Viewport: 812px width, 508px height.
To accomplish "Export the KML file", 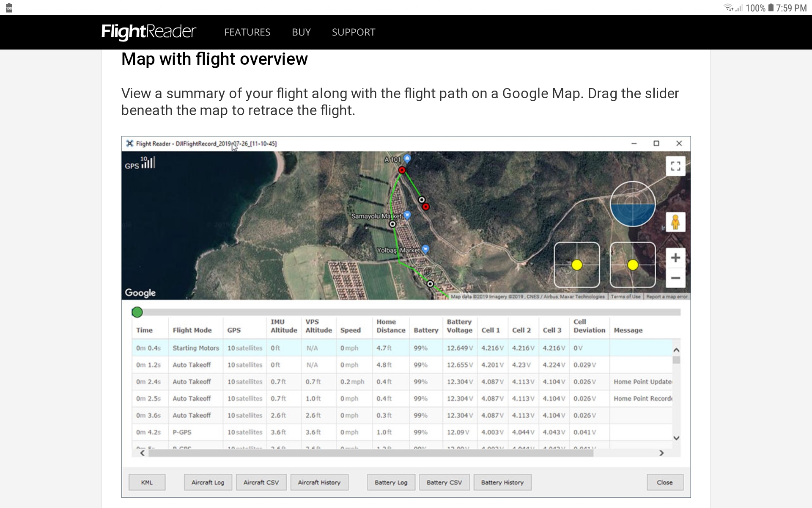I will pos(147,482).
